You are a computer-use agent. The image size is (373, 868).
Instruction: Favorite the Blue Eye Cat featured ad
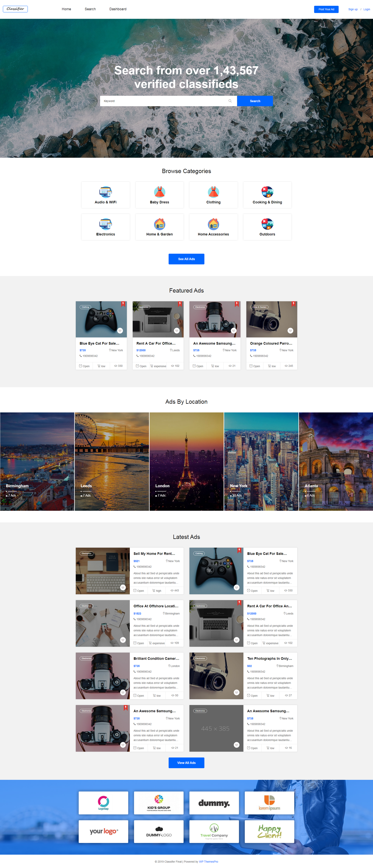click(x=120, y=331)
